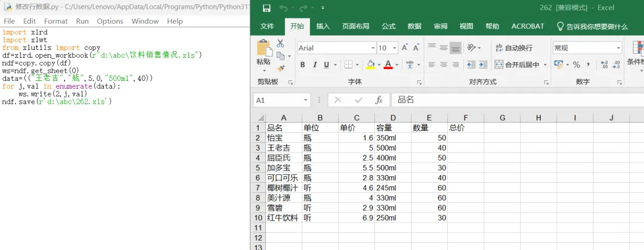Viewport: 644px width, 250px height.
Task: Apply yellow fill color bucket
Action: 370,65
